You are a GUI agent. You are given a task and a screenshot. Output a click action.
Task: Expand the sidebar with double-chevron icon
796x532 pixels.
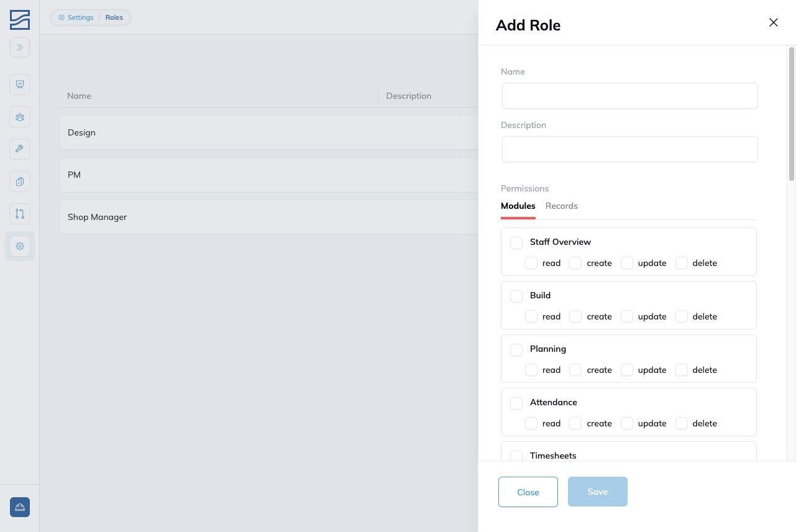pos(20,47)
